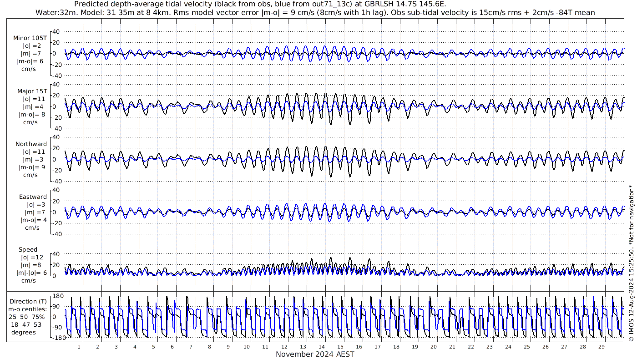Click '|m-o|= 6' in the Minor 105T panel
This screenshot has height=364, width=637.
pos(30,61)
